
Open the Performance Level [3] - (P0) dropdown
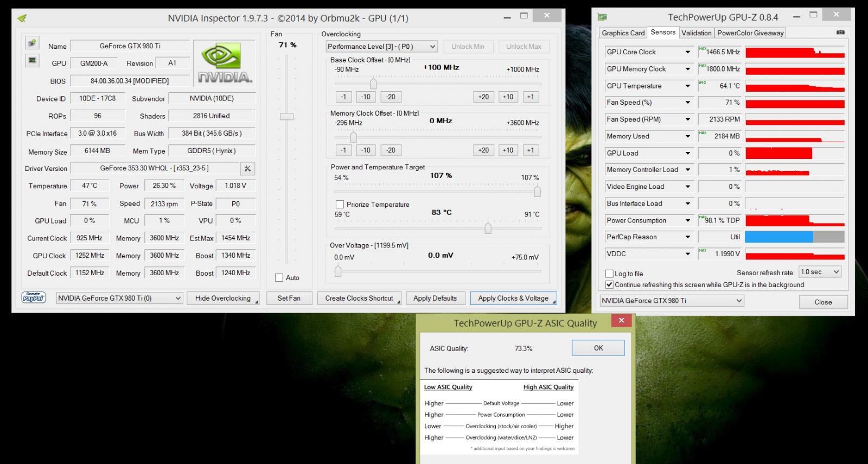(x=381, y=47)
